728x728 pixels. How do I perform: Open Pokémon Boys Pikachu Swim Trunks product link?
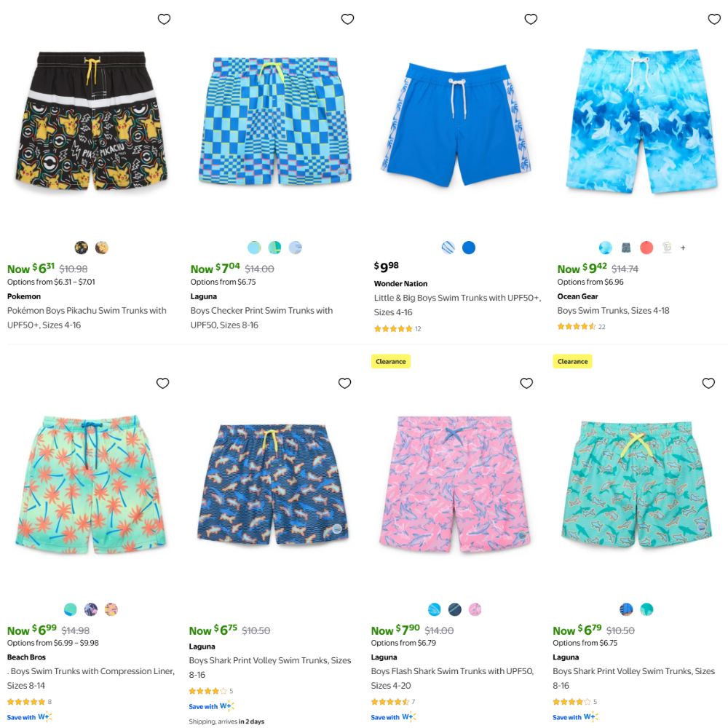(87, 317)
